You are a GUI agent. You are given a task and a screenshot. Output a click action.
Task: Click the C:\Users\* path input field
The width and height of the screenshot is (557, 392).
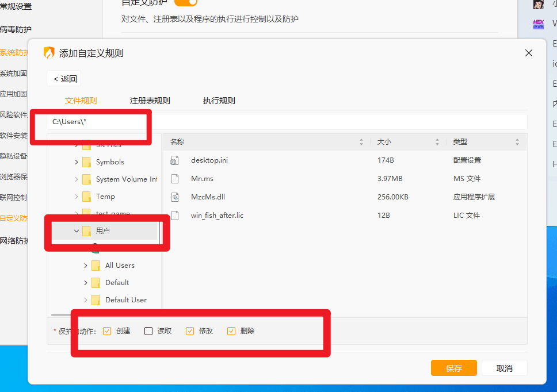point(288,122)
